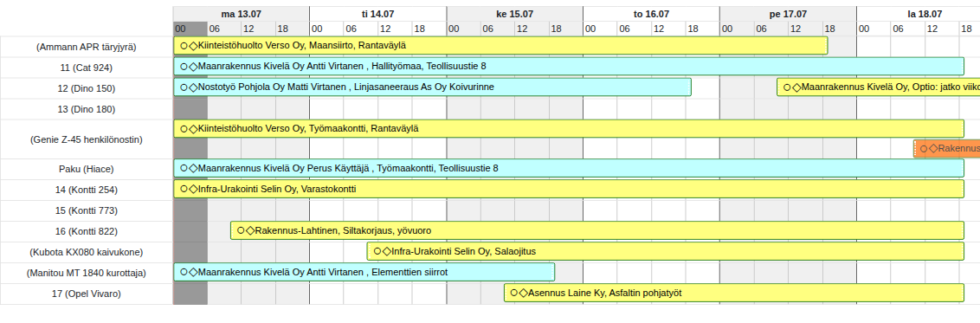Select the ma 13.07 day header
This screenshot has width=980, height=323.
tap(242, 14)
